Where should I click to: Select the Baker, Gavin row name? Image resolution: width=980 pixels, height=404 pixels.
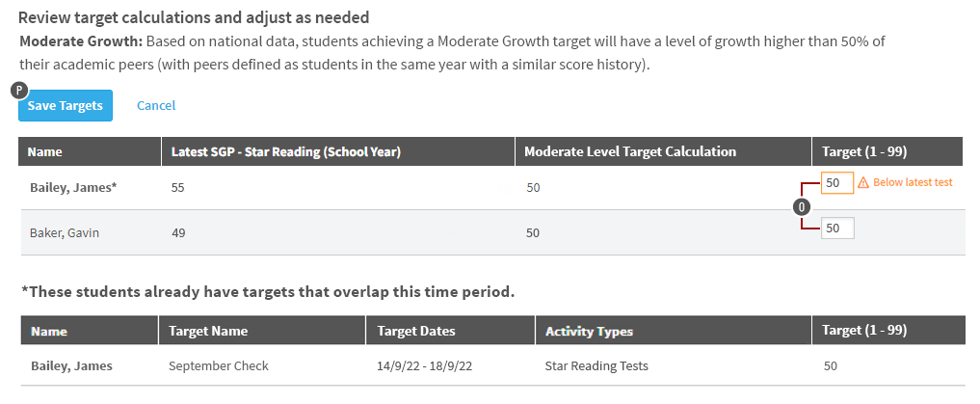[65, 233]
